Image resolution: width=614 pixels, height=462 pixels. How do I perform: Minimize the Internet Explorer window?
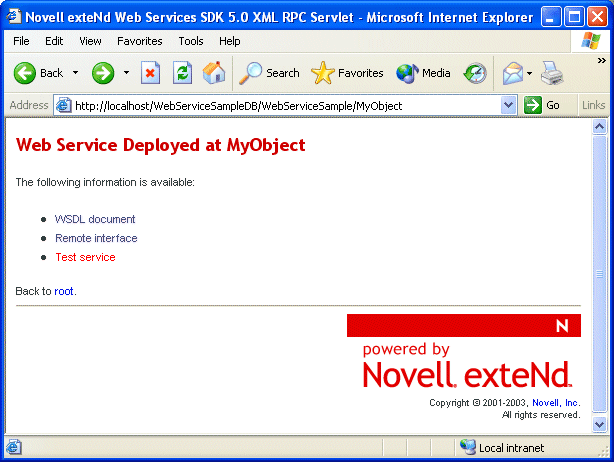(x=551, y=17)
